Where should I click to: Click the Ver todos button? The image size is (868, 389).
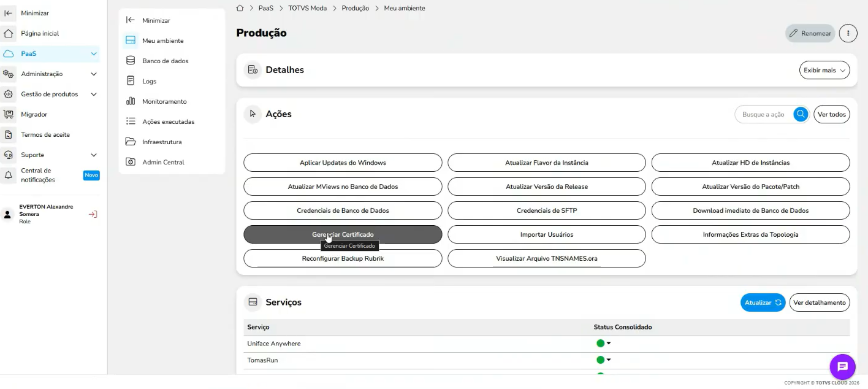click(832, 114)
